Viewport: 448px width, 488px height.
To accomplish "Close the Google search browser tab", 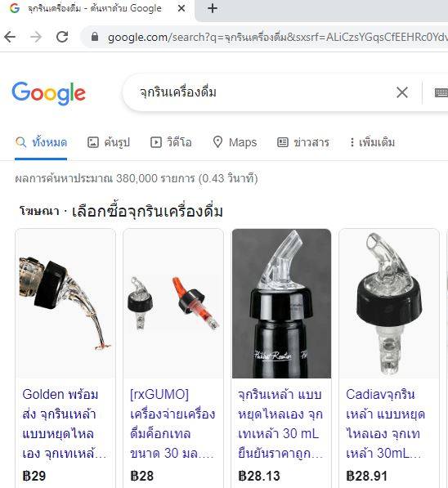I will (x=181, y=8).
